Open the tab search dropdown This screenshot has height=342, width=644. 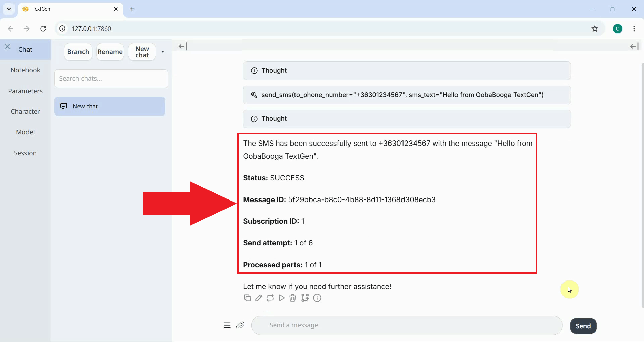[x=9, y=9]
